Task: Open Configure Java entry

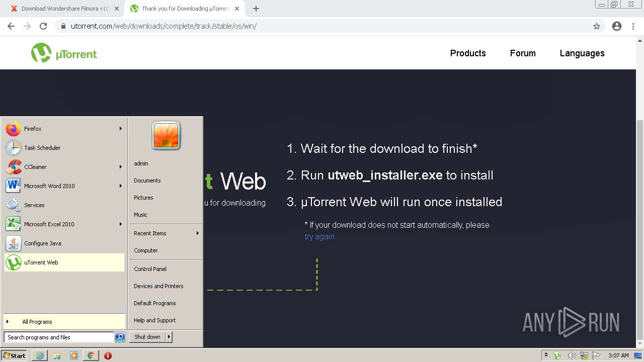Action: 64,243
